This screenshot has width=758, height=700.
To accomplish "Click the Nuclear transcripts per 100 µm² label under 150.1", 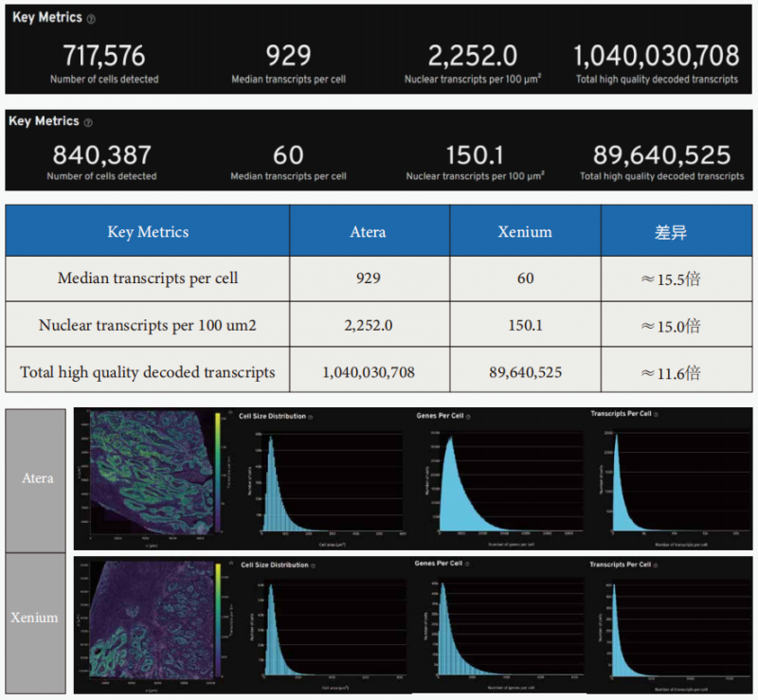I will coord(476,176).
